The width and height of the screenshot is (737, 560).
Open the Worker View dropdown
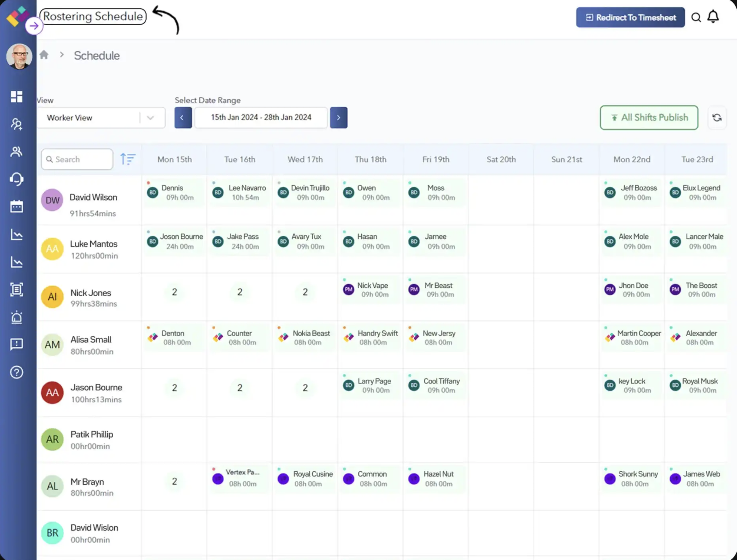[101, 117]
